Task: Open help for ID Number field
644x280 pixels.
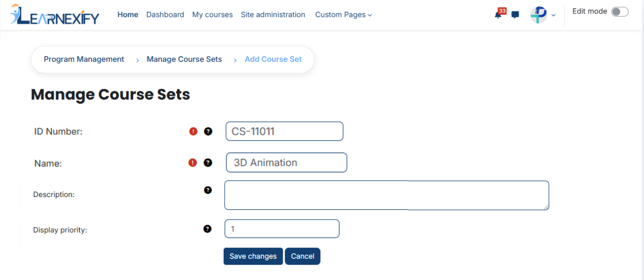Action: tap(208, 131)
